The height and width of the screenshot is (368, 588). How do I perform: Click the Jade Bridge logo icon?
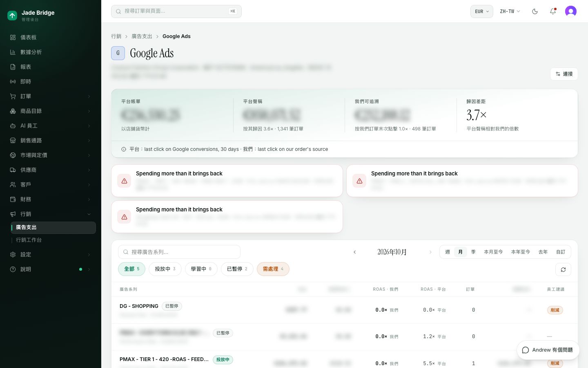click(x=12, y=16)
